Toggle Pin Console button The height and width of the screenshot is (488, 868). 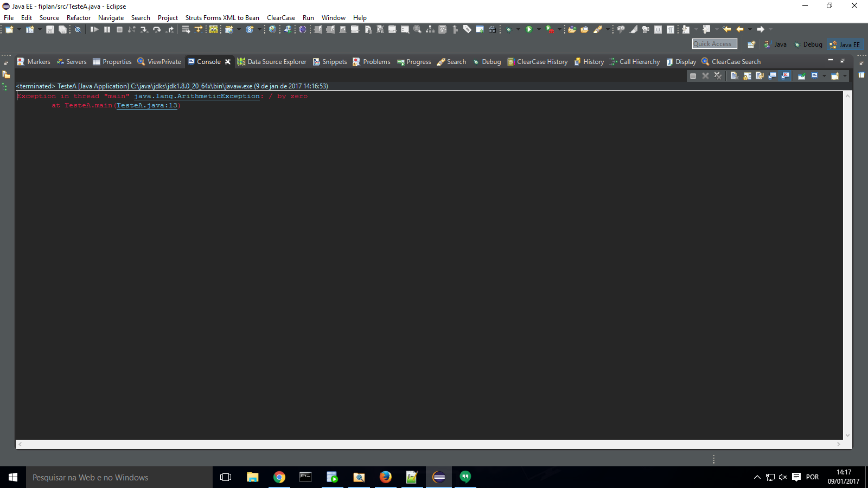click(801, 76)
